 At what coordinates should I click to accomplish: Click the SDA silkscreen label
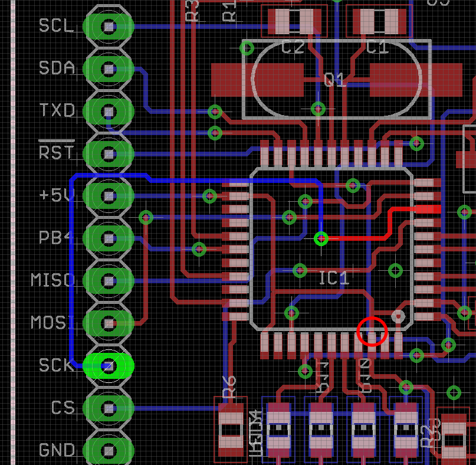(x=57, y=68)
